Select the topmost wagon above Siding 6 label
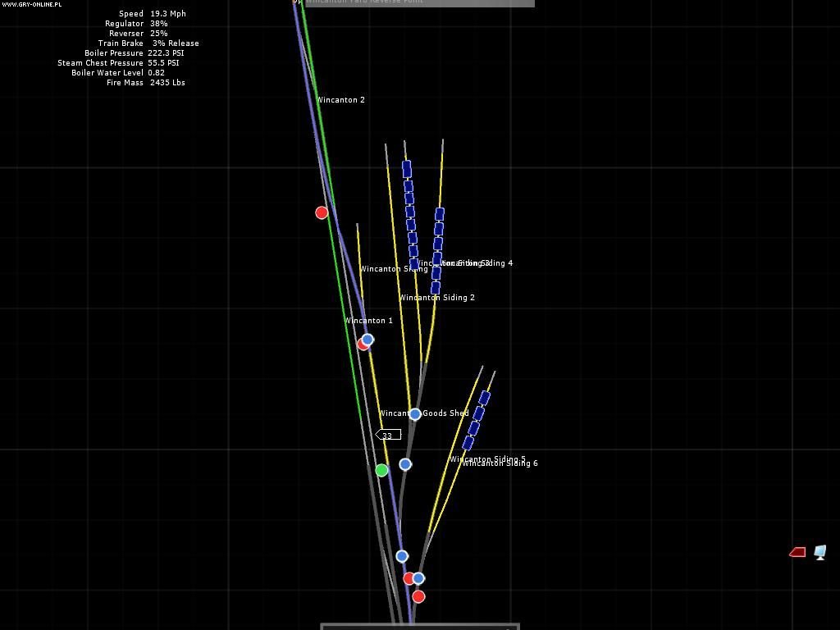This screenshot has height=630, width=840. (484, 398)
